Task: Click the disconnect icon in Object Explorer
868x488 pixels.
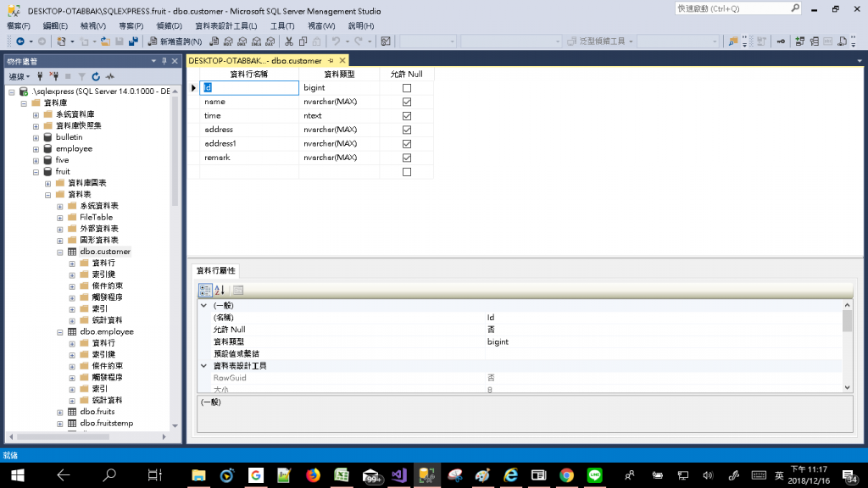Action: (53, 76)
